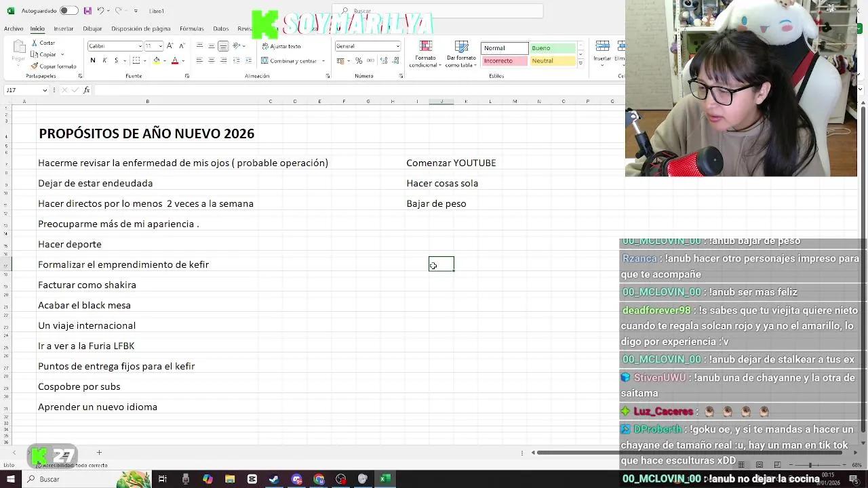Open Task View on the taskbar
The width and height of the screenshot is (868, 488).
pos(163,479)
